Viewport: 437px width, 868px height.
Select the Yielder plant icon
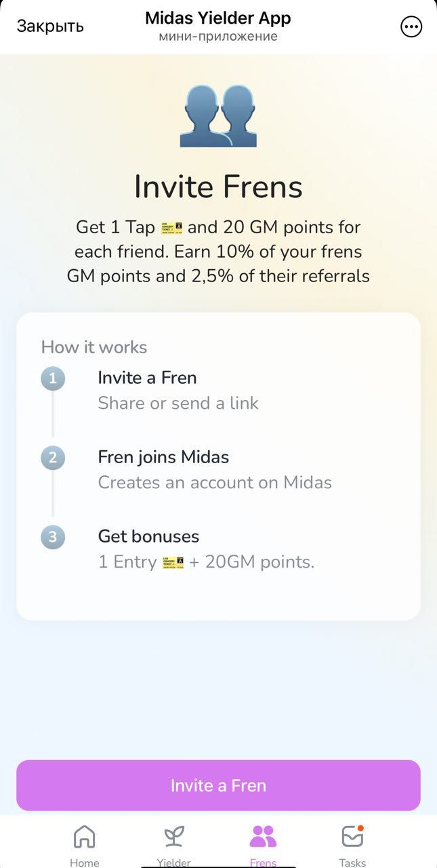(173, 835)
